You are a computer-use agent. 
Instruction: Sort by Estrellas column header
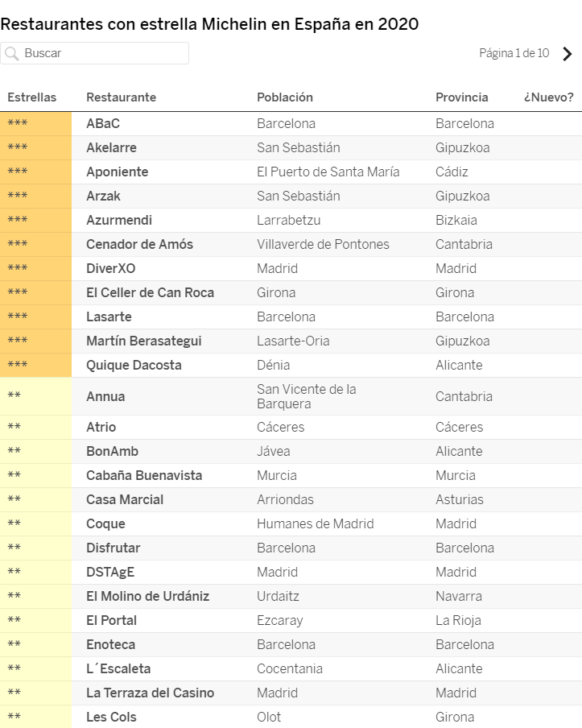pyautogui.click(x=32, y=97)
